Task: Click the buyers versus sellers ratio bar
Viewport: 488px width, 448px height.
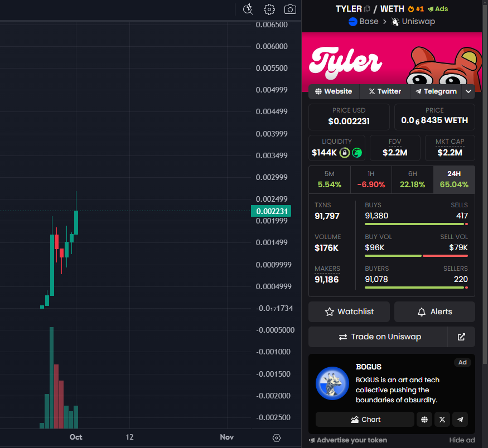Action: (x=416, y=288)
